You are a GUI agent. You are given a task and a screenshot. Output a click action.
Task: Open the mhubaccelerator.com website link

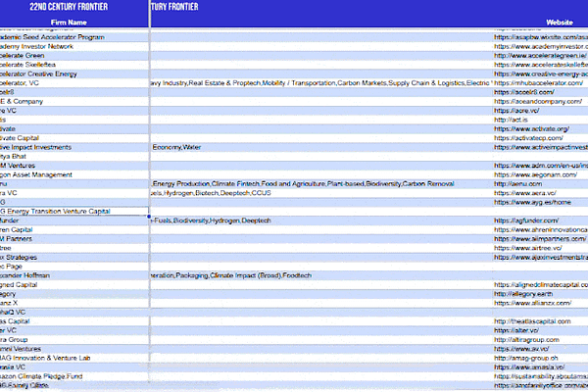click(x=538, y=83)
